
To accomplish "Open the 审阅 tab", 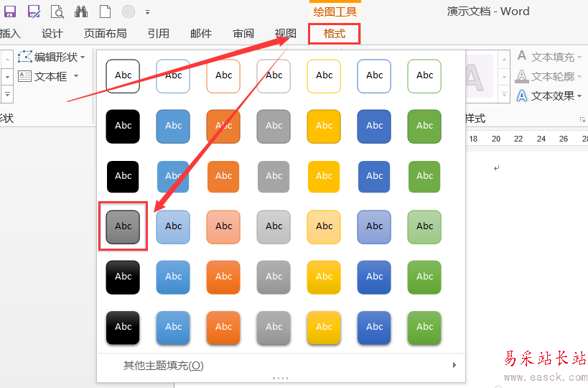I will click(x=243, y=34).
